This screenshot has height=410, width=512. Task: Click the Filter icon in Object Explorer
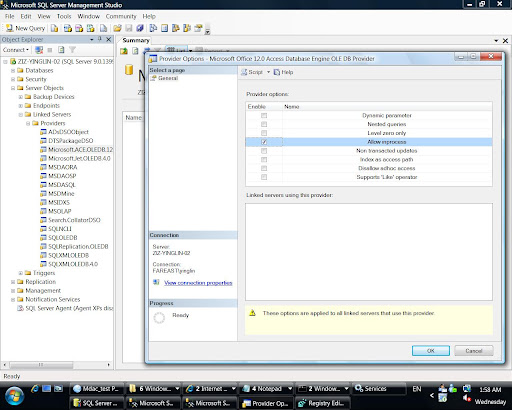72,50
